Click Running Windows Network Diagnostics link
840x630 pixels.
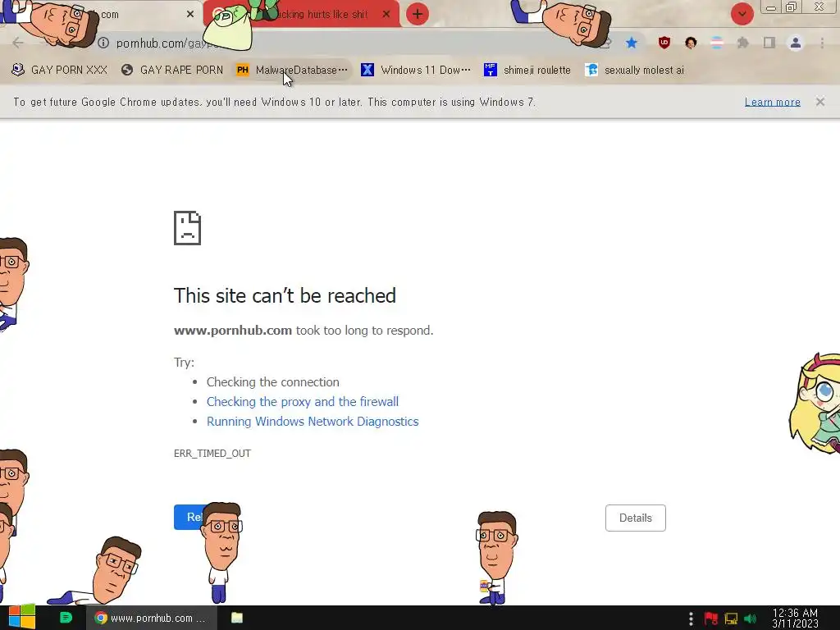(313, 422)
